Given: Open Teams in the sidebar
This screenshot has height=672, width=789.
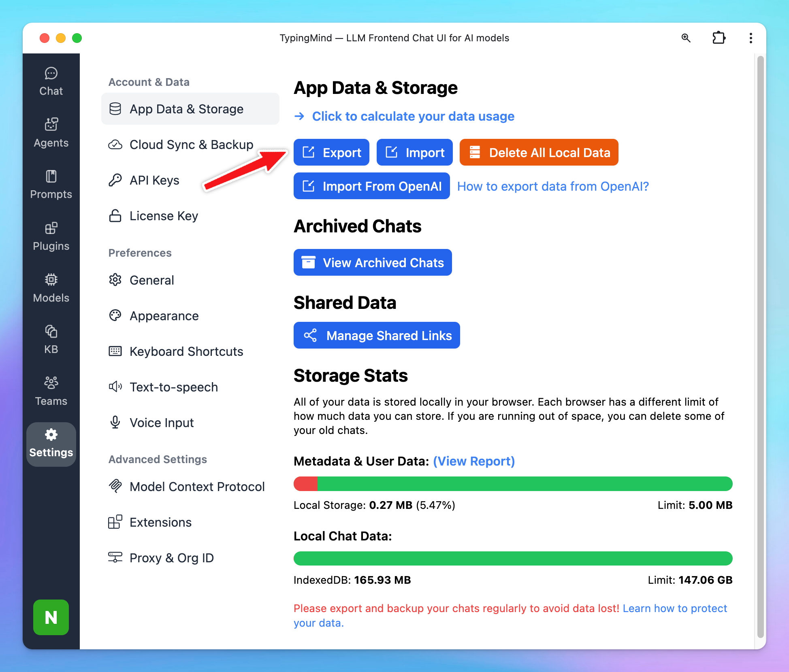Looking at the screenshot, I should (x=51, y=391).
